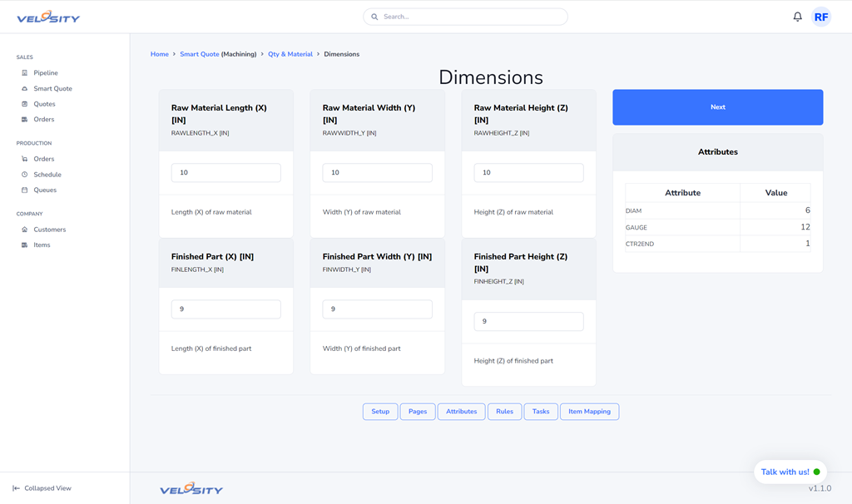Click the Customers icon in sidebar
The height and width of the screenshot is (504, 852).
pos(25,230)
